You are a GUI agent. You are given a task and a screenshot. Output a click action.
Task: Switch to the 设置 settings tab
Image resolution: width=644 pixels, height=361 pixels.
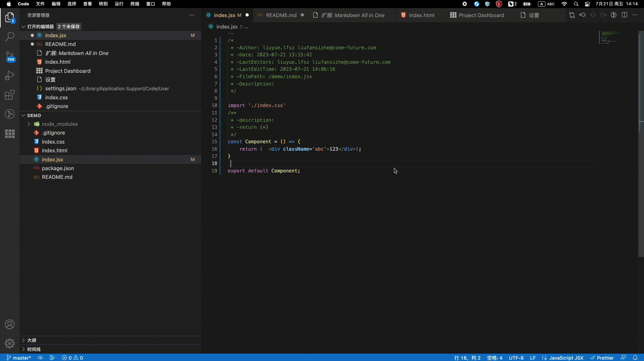tap(534, 15)
